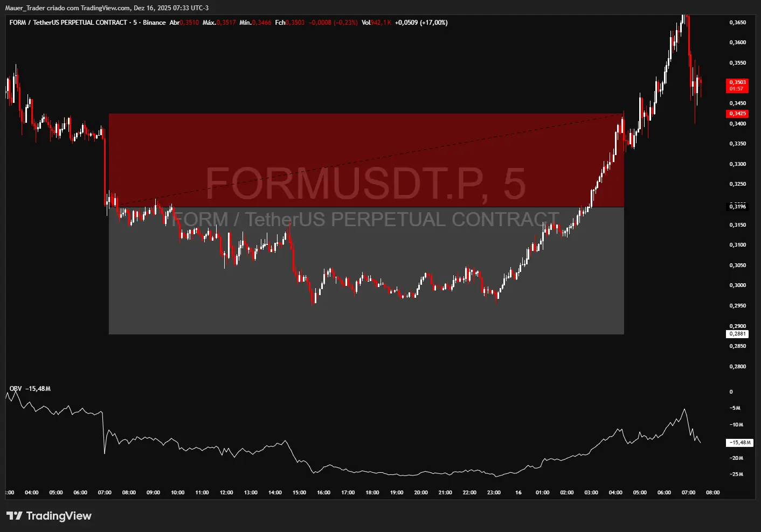The image size is (761, 532).
Task: Click the −25M label on the OBV axis
Action: coord(736,474)
